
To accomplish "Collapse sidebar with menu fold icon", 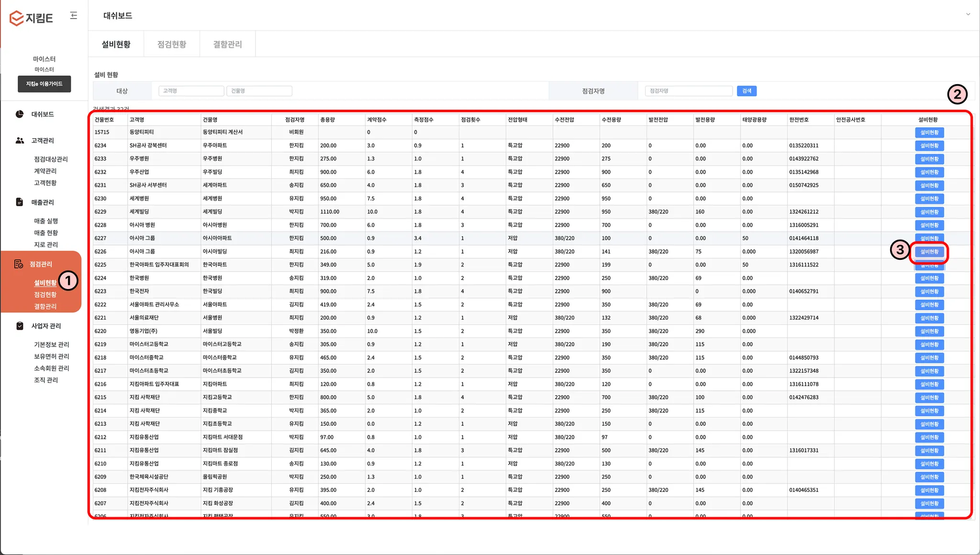I will (x=73, y=16).
